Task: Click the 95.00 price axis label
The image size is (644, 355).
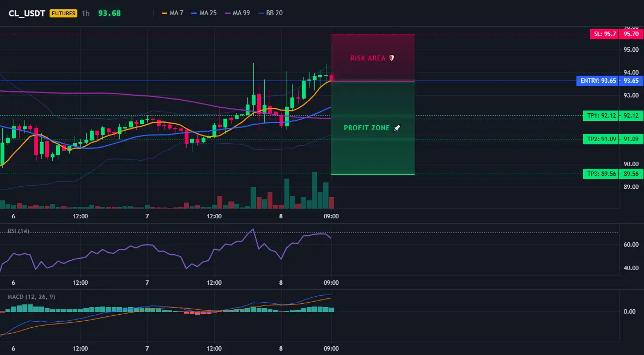Action: coord(631,50)
